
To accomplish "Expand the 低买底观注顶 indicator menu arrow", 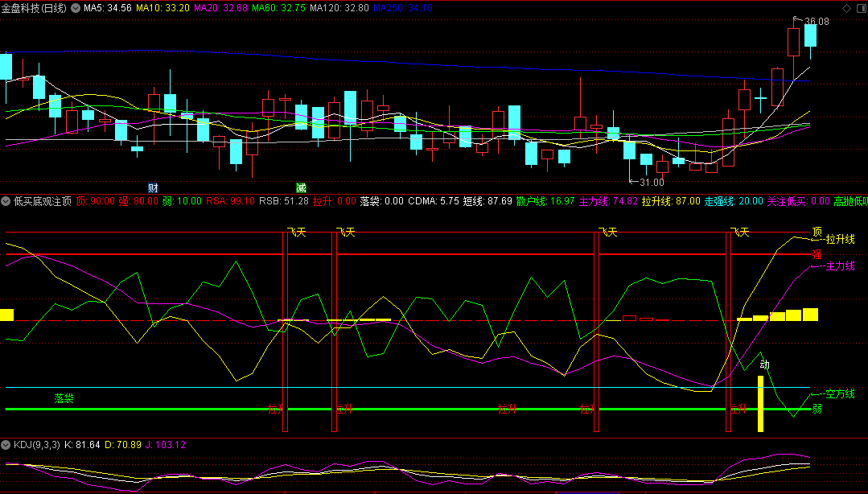I will [6, 201].
